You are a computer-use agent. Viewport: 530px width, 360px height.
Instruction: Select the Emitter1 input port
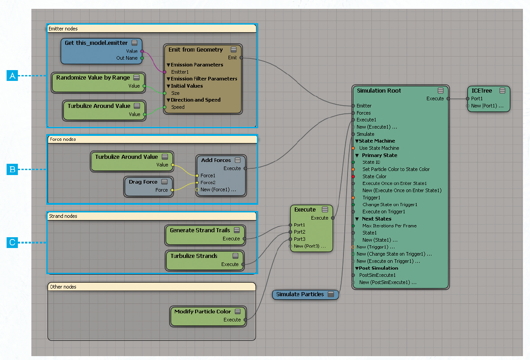(165, 72)
